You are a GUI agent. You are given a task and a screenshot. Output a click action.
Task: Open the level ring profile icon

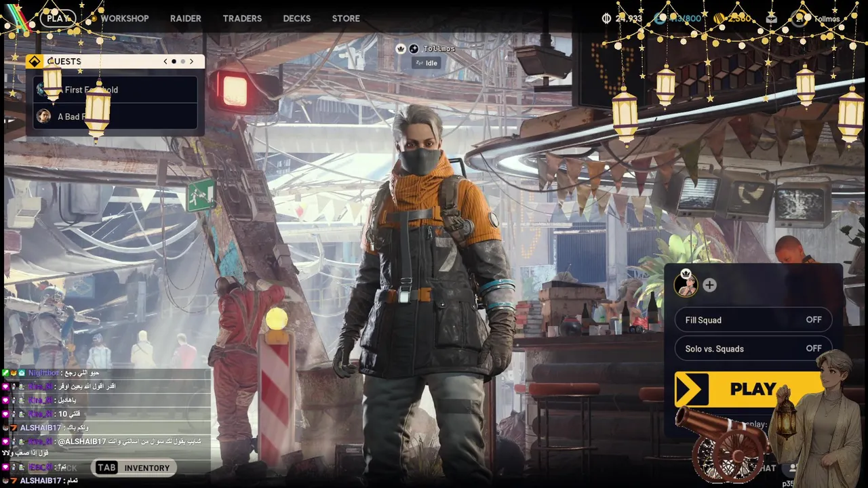click(800, 18)
